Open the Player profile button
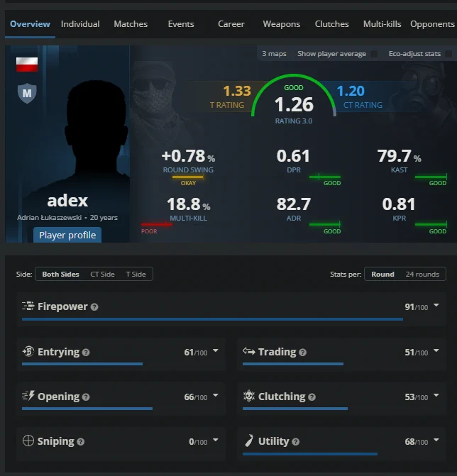The width and height of the screenshot is (457, 476). pos(67,235)
